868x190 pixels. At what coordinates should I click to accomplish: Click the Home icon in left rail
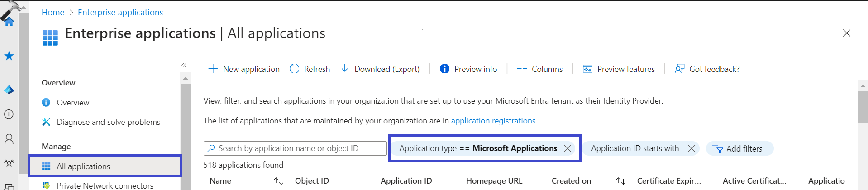9,22
